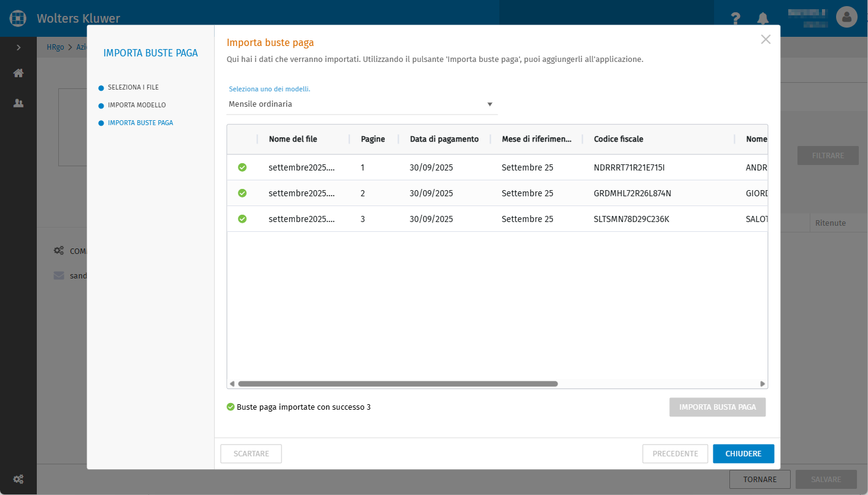868x495 pixels.
Task: Click fiscal code GRDMHL72R26L874N
Action: pyautogui.click(x=632, y=193)
